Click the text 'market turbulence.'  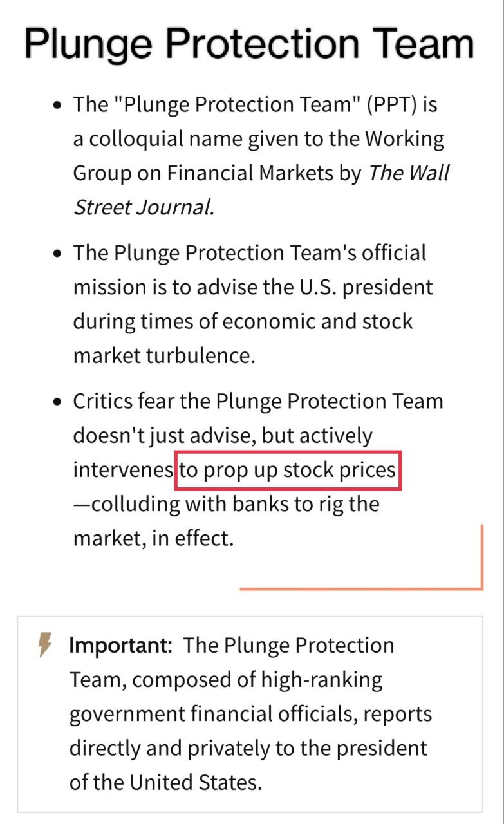[x=164, y=356]
